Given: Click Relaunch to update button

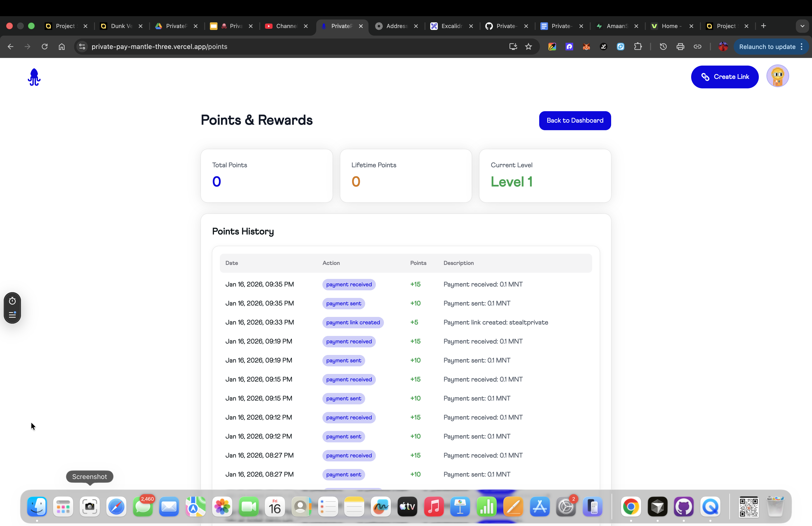Looking at the screenshot, I should click(x=767, y=47).
